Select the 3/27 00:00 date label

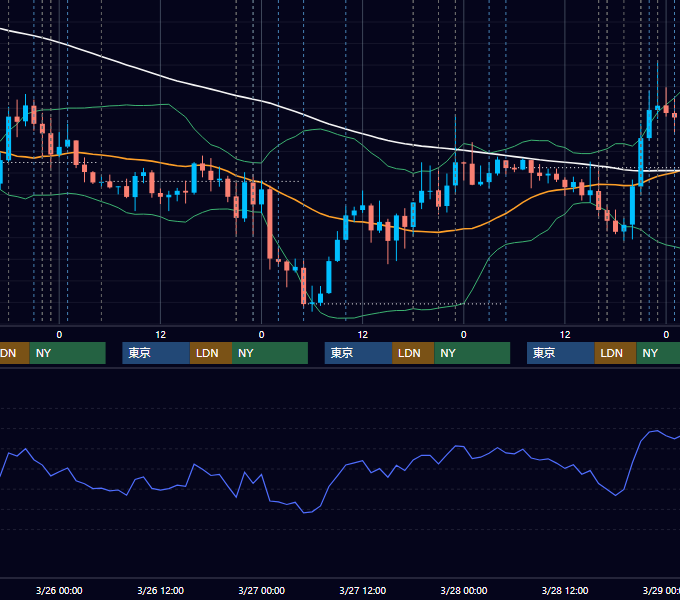click(x=262, y=590)
